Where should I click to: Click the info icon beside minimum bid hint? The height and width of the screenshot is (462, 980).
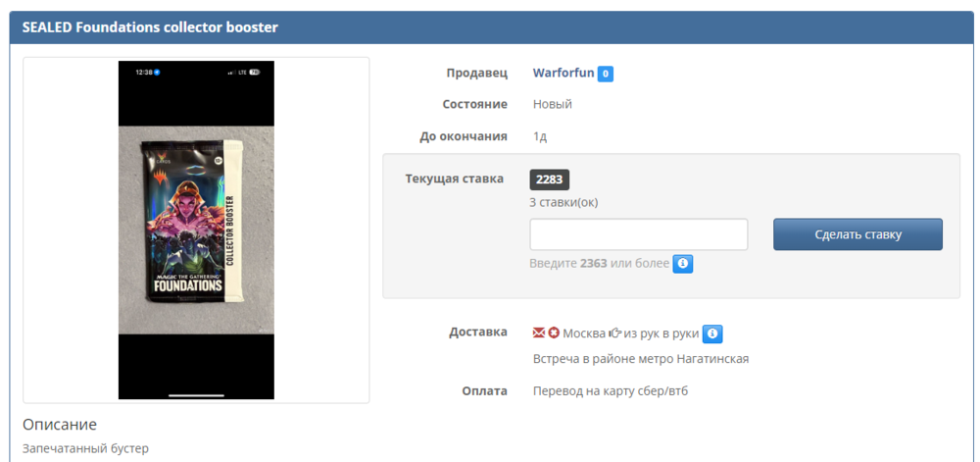pos(683,265)
